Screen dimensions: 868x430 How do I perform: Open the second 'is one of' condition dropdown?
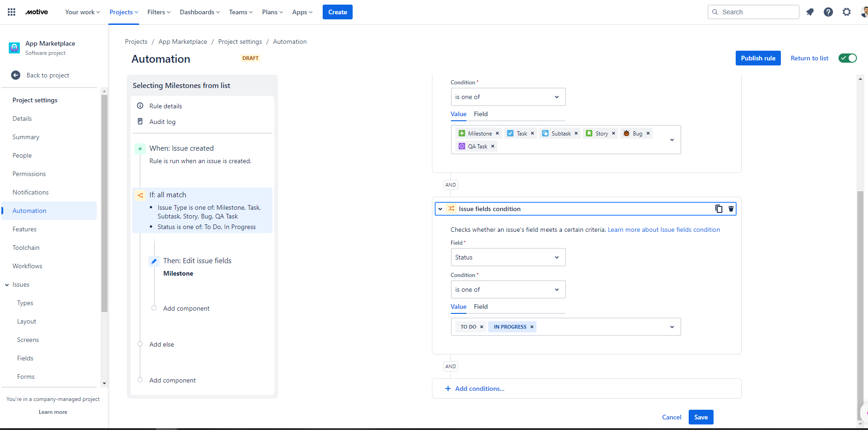coord(508,289)
